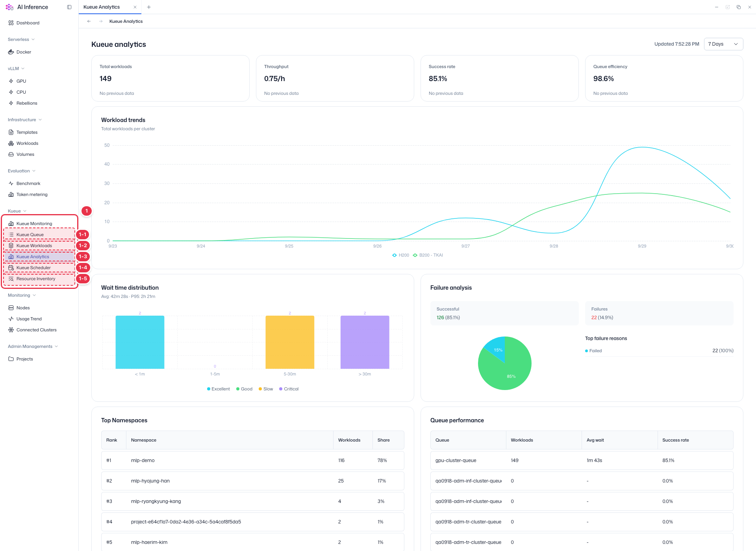Image resolution: width=756 pixels, height=551 pixels.
Task: Navigate back with the left arrow
Action: coord(89,21)
